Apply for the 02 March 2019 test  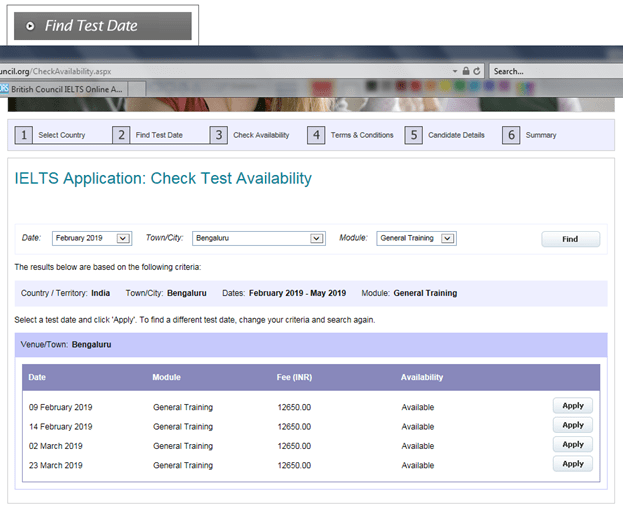[x=573, y=445]
